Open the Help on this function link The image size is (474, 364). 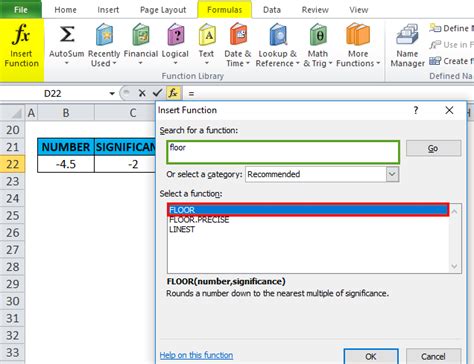(196, 355)
